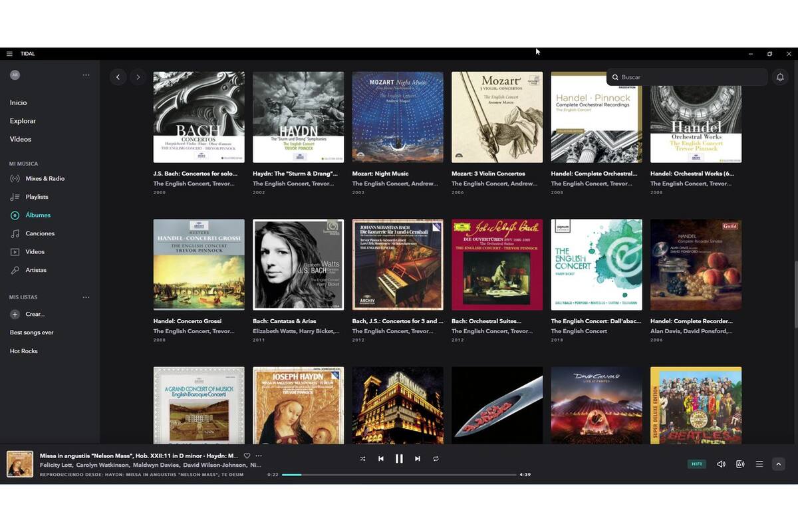Seek along the playback progress bar
This screenshot has height=532, width=798.
pos(399,474)
